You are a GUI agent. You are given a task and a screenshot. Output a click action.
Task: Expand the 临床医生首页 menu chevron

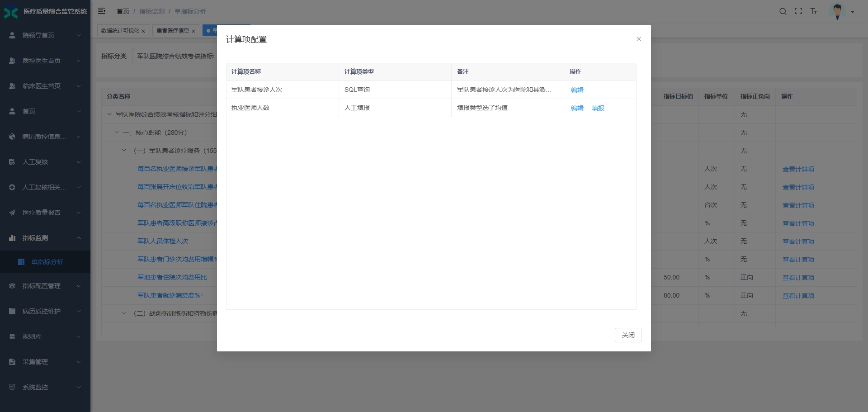[x=79, y=86]
